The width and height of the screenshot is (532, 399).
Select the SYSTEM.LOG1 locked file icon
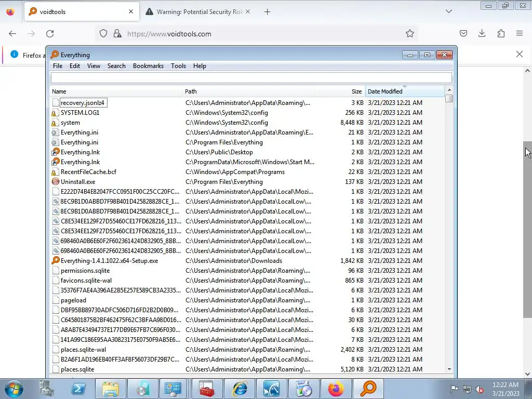click(x=55, y=113)
